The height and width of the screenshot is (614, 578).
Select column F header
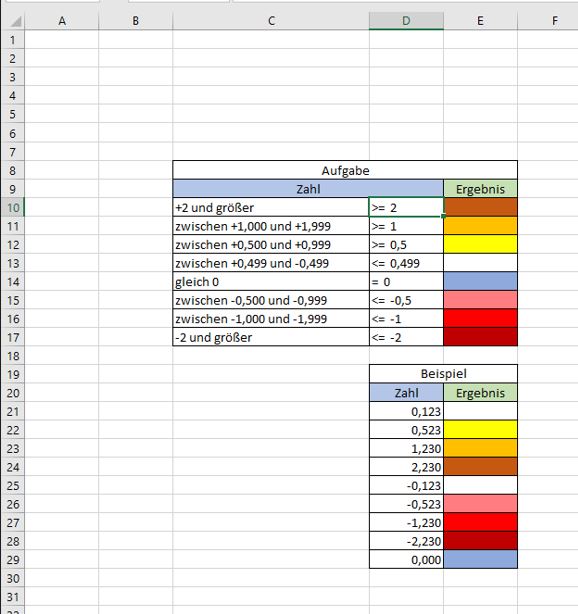tap(554, 21)
